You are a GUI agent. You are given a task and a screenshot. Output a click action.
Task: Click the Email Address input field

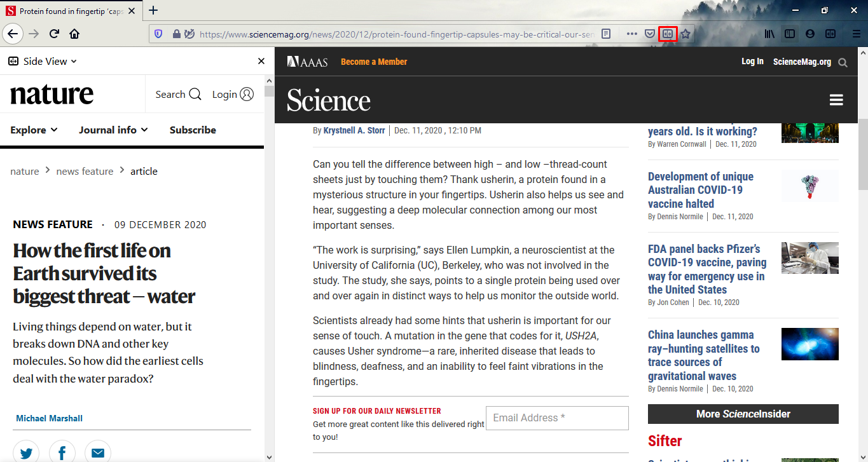pyautogui.click(x=557, y=418)
